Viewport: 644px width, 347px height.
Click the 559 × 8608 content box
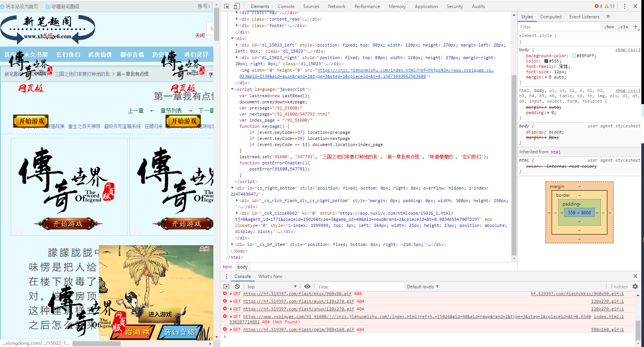pyautogui.click(x=579, y=212)
